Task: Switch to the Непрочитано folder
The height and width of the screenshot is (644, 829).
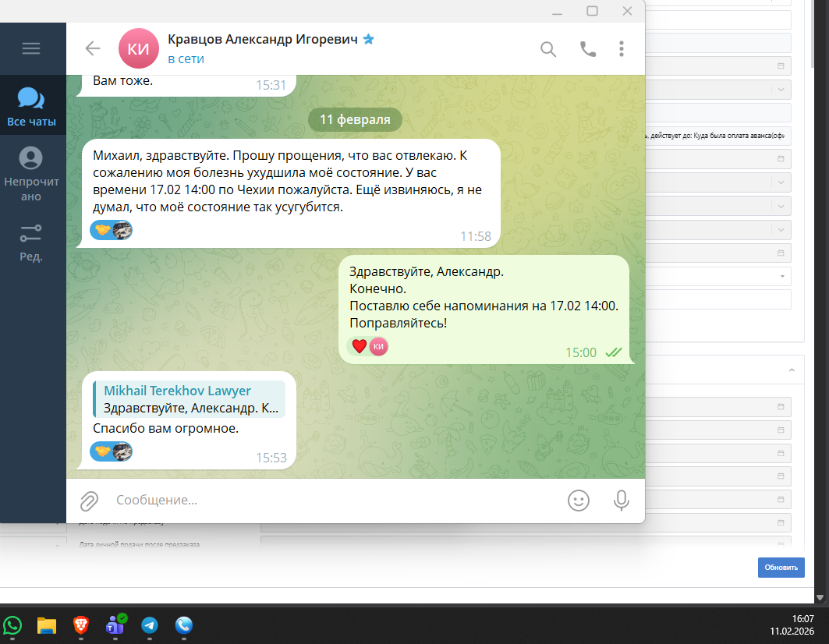Action: click(31, 174)
